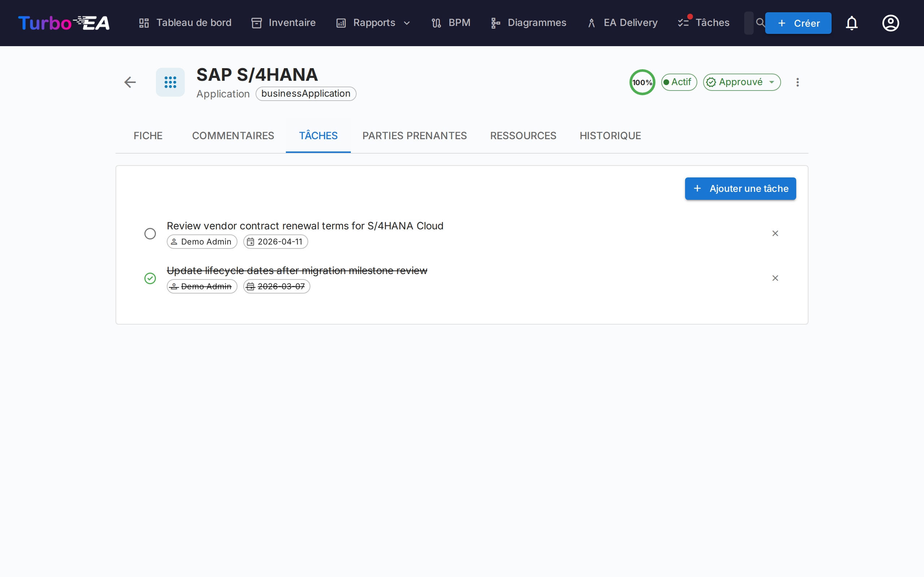Switch to the Parties Prenantes tab
The image size is (924, 577).
[414, 136]
